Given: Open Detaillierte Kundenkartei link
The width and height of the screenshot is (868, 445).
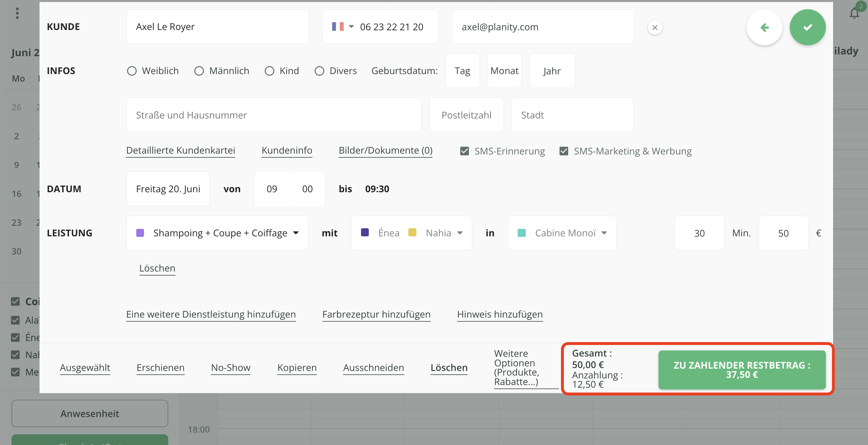Looking at the screenshot, I should click(181, 150).
